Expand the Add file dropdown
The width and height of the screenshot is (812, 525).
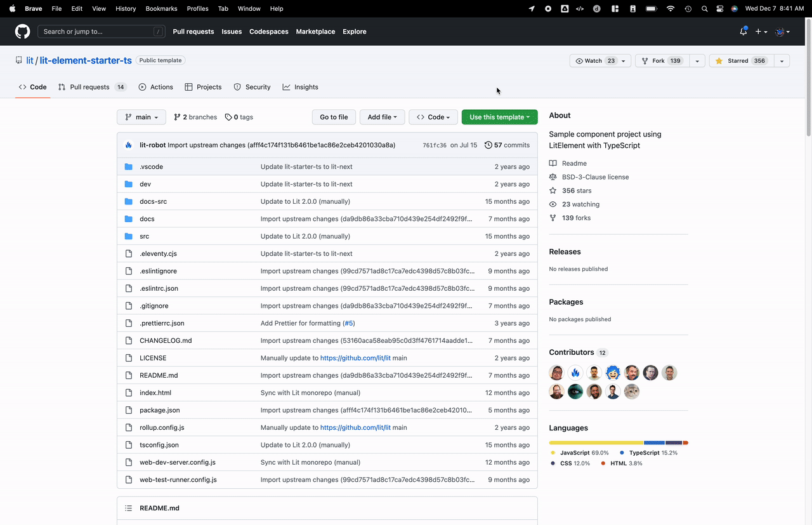point(382,117)
